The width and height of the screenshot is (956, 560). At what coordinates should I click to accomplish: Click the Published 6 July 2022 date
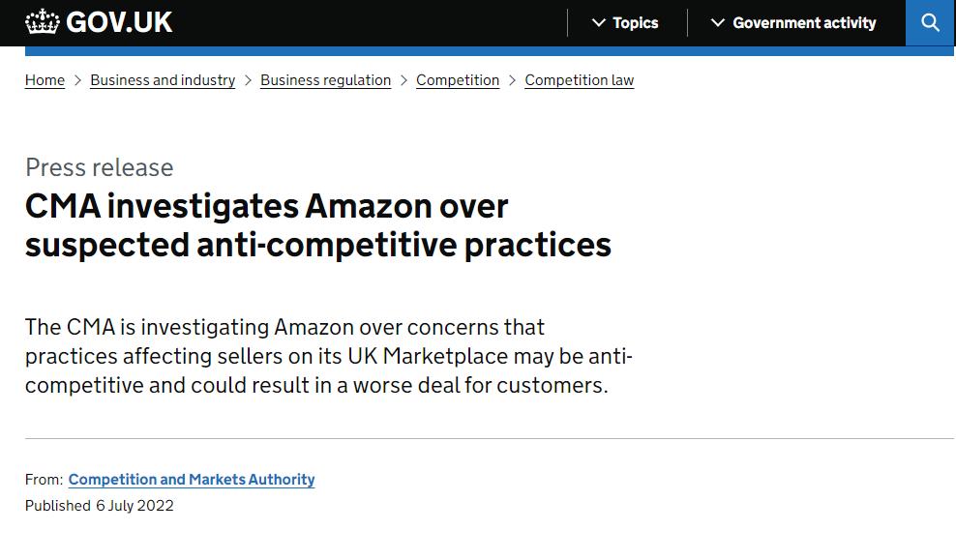click(99, 505)
